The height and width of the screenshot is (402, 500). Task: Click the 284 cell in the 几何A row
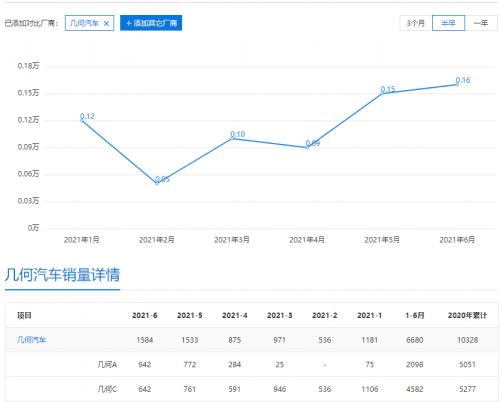pyautogui.click(x=235, y=364)
